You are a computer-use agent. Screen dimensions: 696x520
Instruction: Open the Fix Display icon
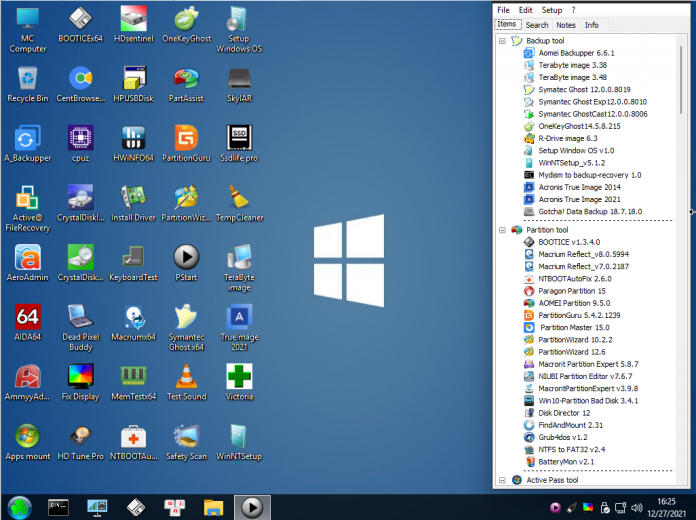coord(80,382)
